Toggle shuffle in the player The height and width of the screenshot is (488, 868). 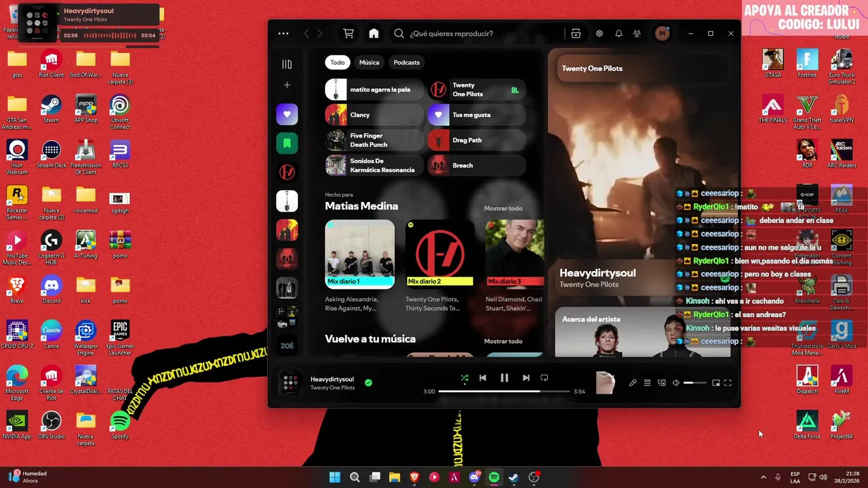(x=465, y=378)
